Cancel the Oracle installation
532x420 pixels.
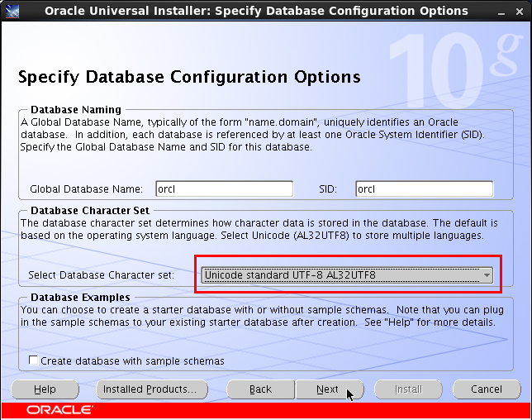click(x=487, y=389)
